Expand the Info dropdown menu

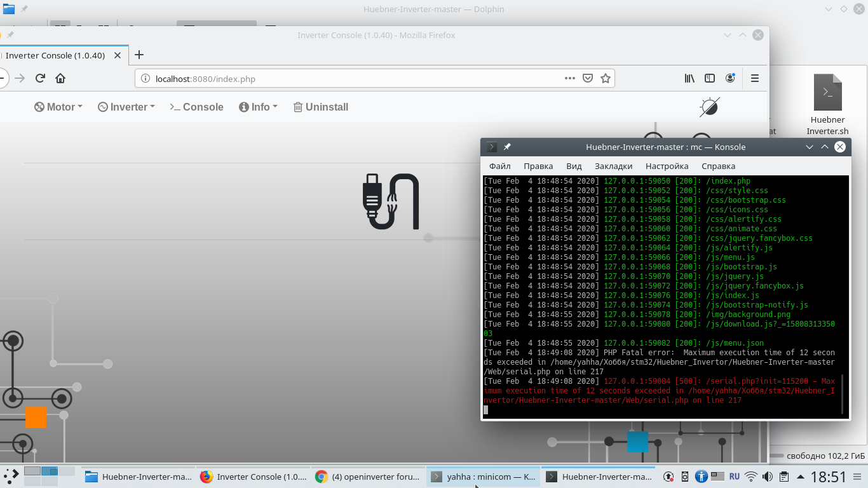pos(258,107)
